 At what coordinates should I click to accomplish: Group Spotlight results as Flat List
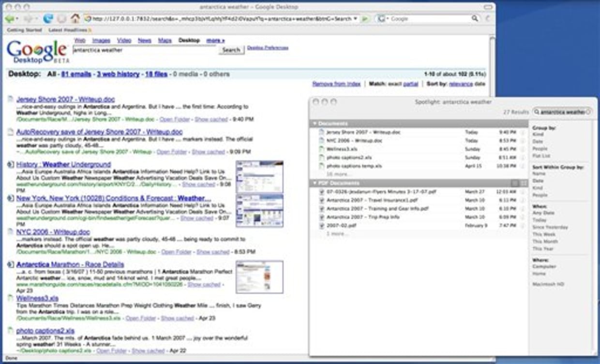click(541, 156)
